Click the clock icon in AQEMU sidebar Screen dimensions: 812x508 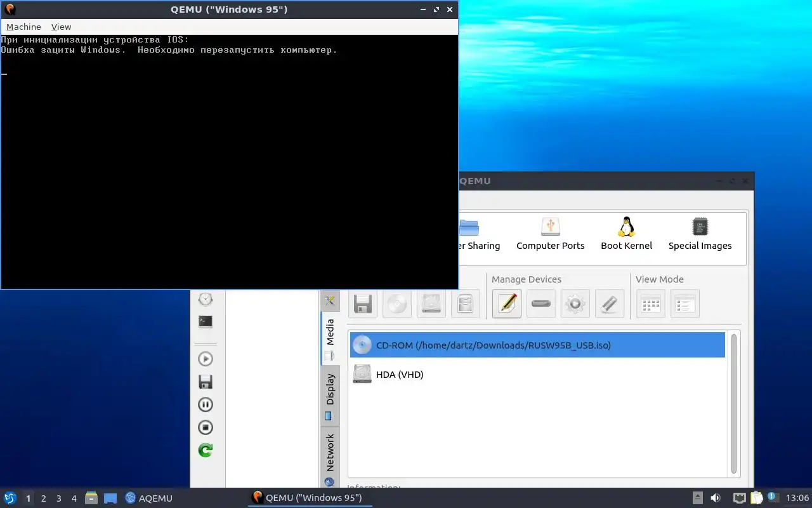206,299
